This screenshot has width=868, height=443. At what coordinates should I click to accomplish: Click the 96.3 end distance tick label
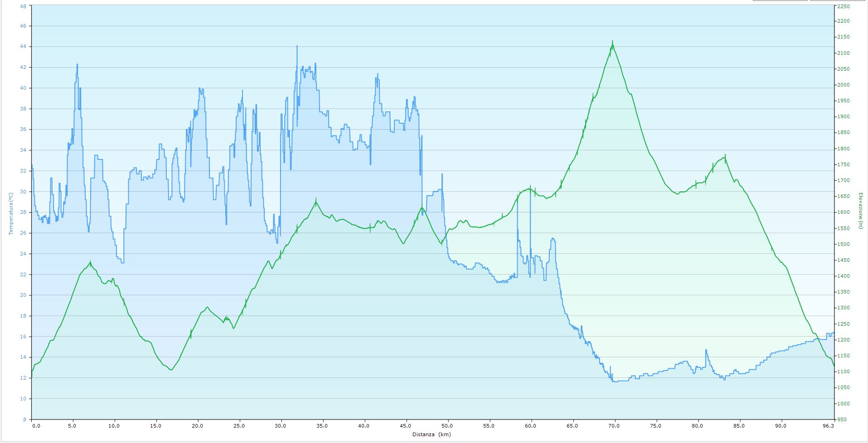828,426
